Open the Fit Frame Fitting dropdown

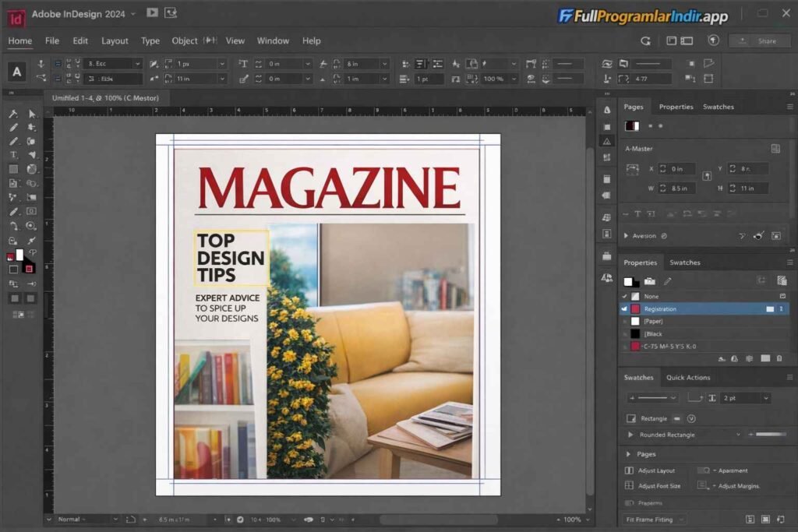pos(653,519)
